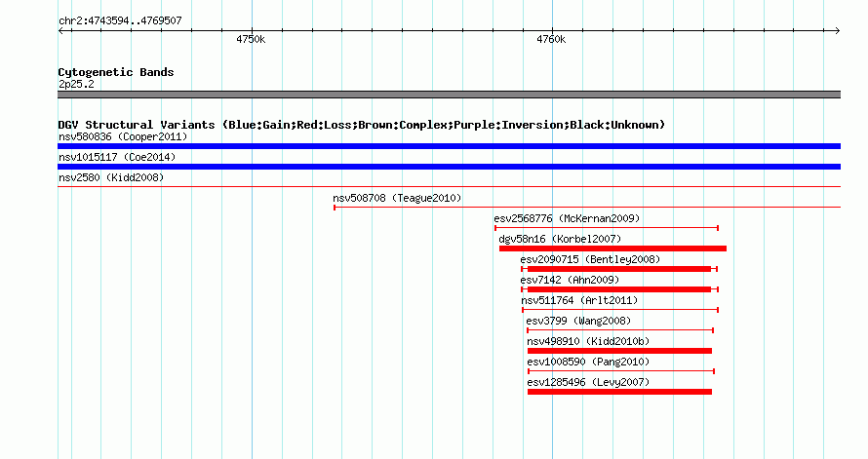The height and width of the screenshot is (459, 868).
Task: Open nsv511764 (Arlt2011) variant label
Action: point(579,300)
